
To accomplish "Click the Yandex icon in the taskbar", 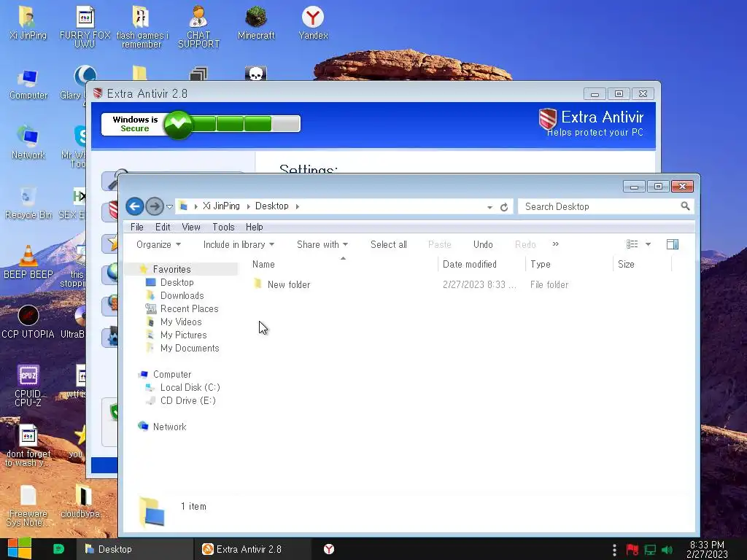I will [329, 549].
